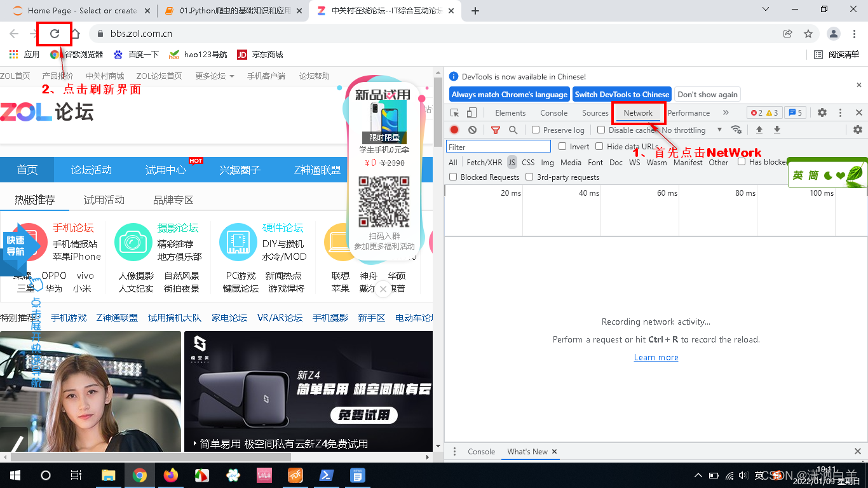Viewport: 868px width, 488px height.
Task: Open Windows Start menu
Action: [15, 475]
